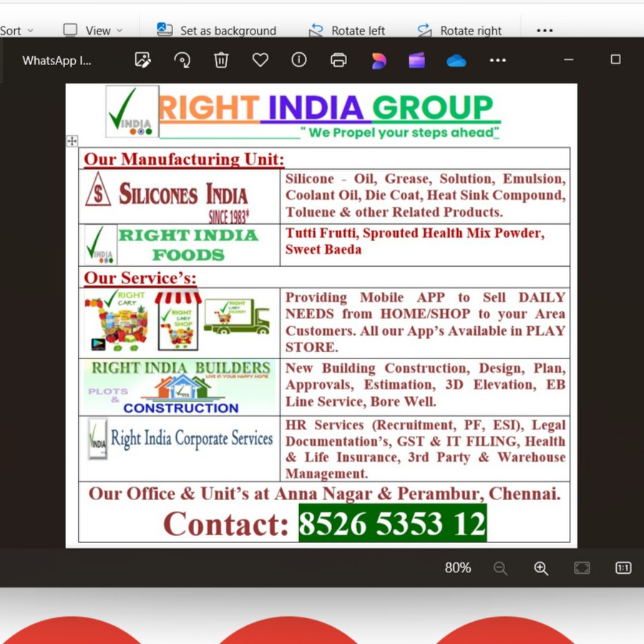Launch Clipchamp from the Photos toolbar

[417, 60]
